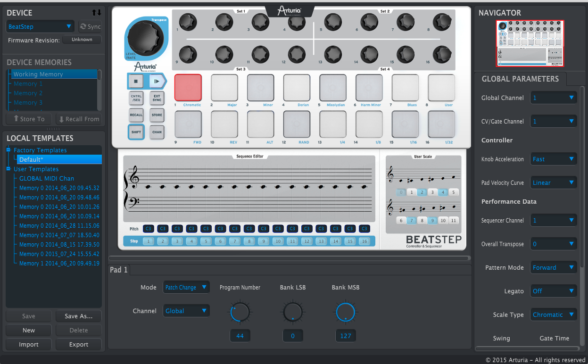The image size is (588, 364).
Task: Select encoder knob 1
Action: [188, 22]
